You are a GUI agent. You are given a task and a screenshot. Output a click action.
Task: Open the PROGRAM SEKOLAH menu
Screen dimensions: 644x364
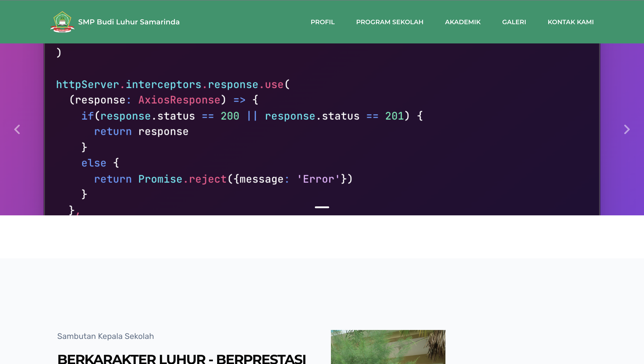[x=390, y=22]
